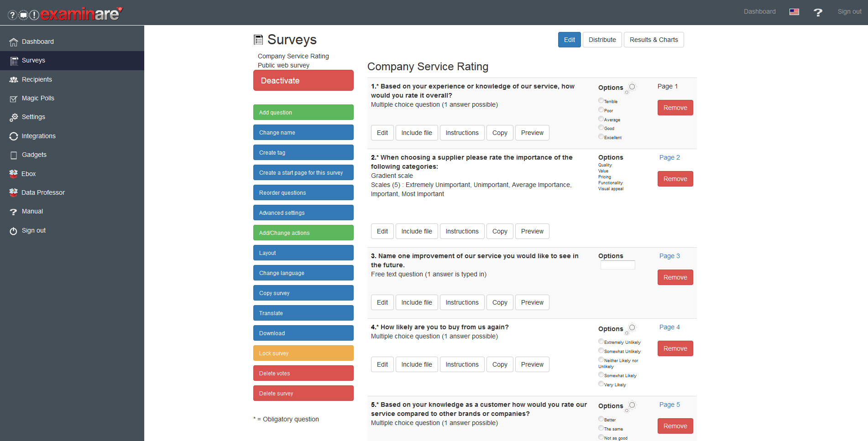Open help via the header question mark icon
The height and width of the screenshot is (441, 868).
pos(818,12)
